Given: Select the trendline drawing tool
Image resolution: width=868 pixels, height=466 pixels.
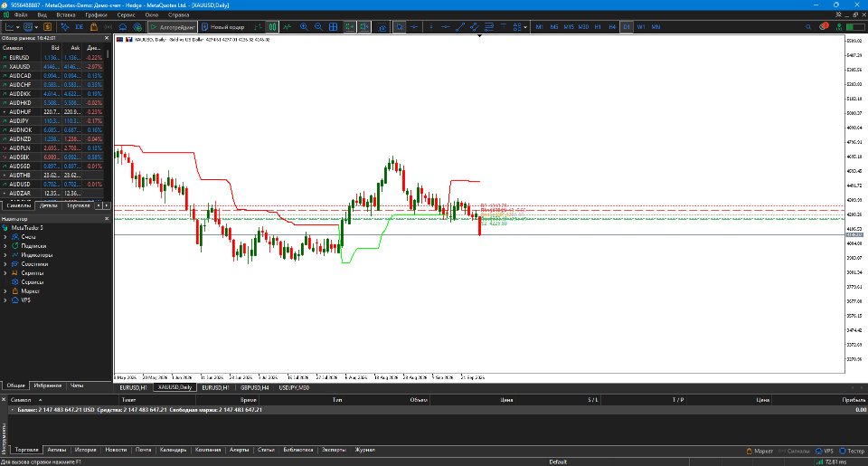Looking at the screenshot, I should 460,26.
